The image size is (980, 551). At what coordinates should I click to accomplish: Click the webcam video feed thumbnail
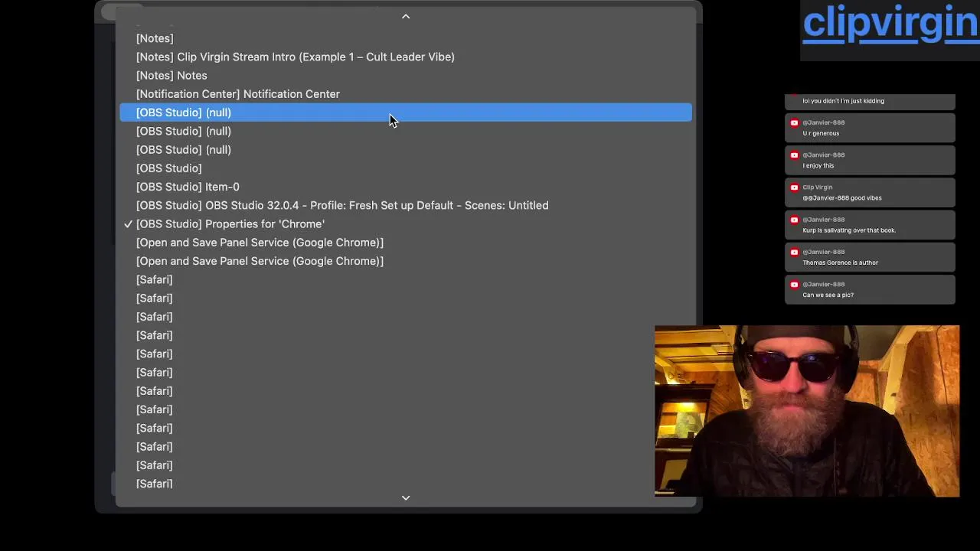tap(807, 411)
